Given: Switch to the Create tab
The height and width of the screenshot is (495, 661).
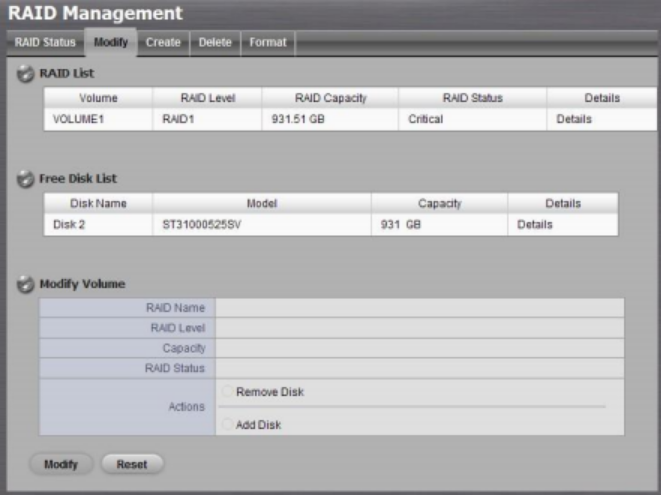Looking at the screenshot, I should (162, 43).
